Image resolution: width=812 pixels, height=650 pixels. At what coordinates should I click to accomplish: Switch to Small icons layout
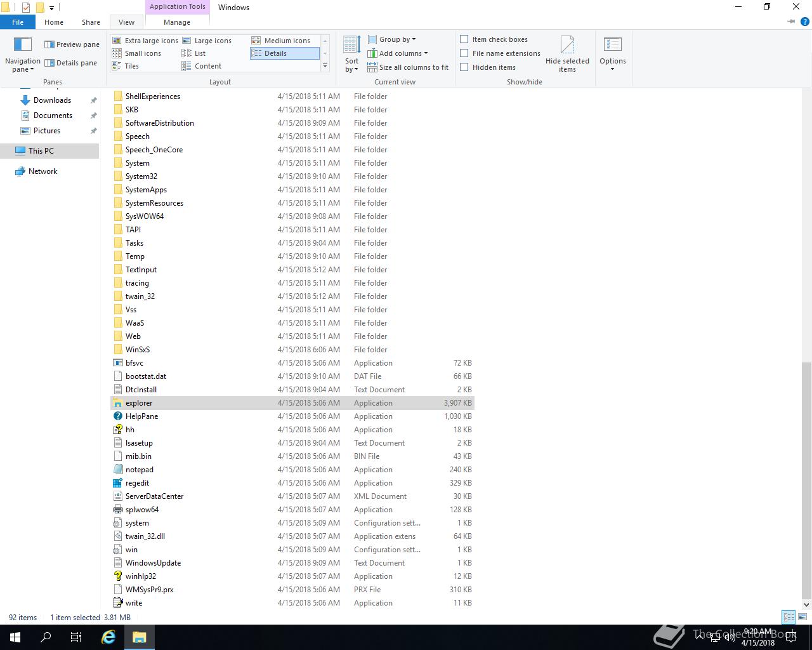tap(137, 53)
